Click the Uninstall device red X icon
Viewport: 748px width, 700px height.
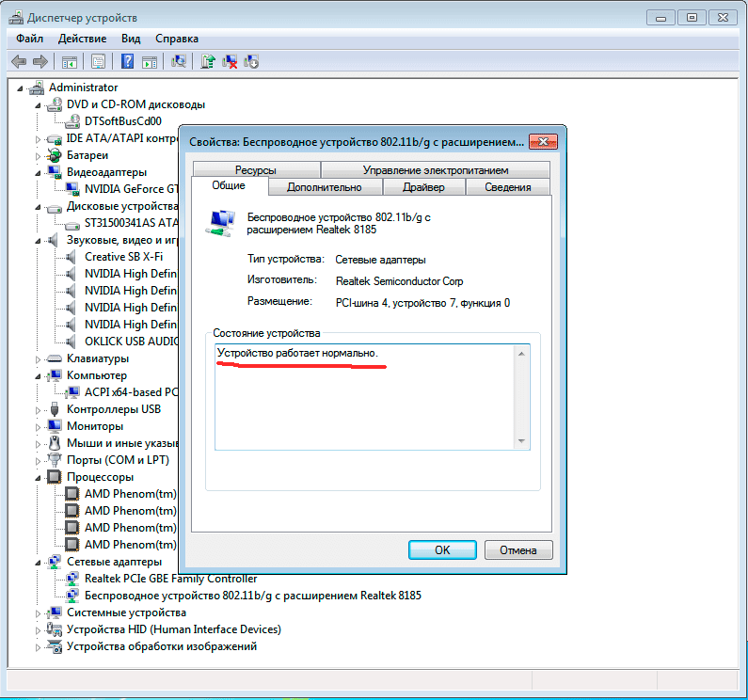230,62
